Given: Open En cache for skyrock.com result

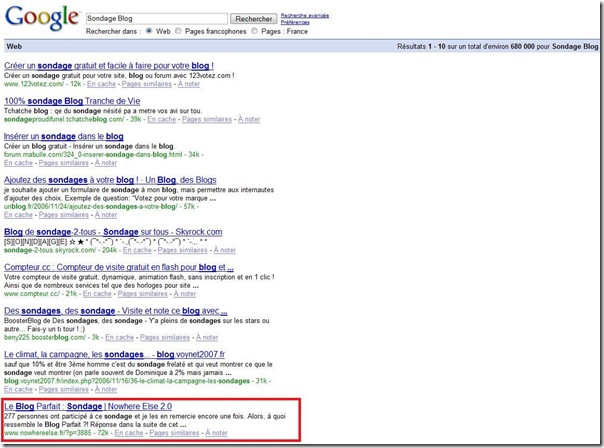Looking at the screenshot, I should [x=137, y=250].
